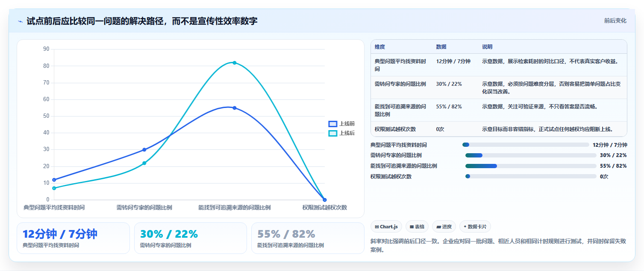
Task: Click x-axis label 需转问专家的问题比例
Action: [144, 208]
